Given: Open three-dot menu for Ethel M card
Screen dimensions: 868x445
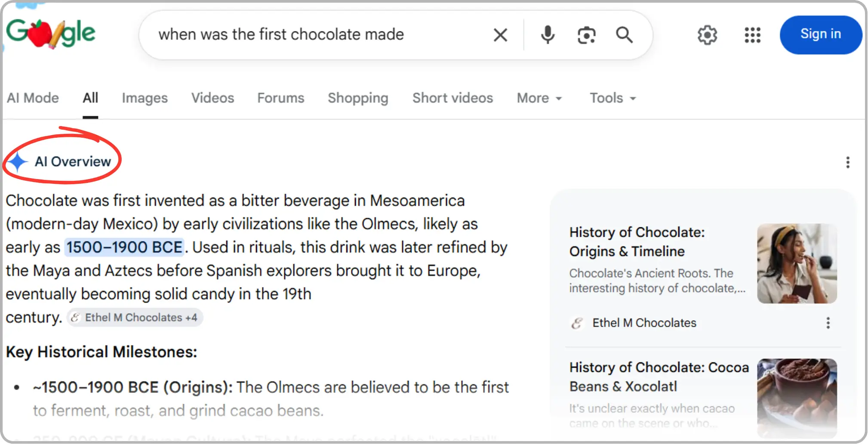Looking at the screenshot, I should [x=828, y=323].
